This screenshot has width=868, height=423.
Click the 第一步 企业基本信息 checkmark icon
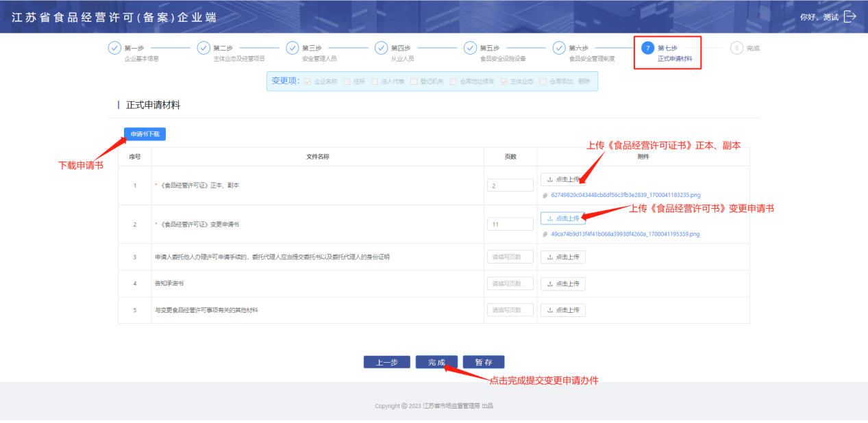point(114,48)
